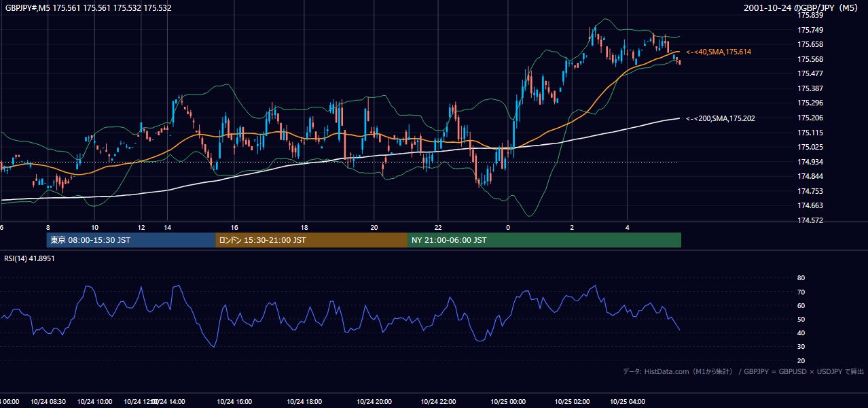The height and width of the screenshot is (408, 868).
Task: Click hour marker 0 below the price chart
Action: 508,228
